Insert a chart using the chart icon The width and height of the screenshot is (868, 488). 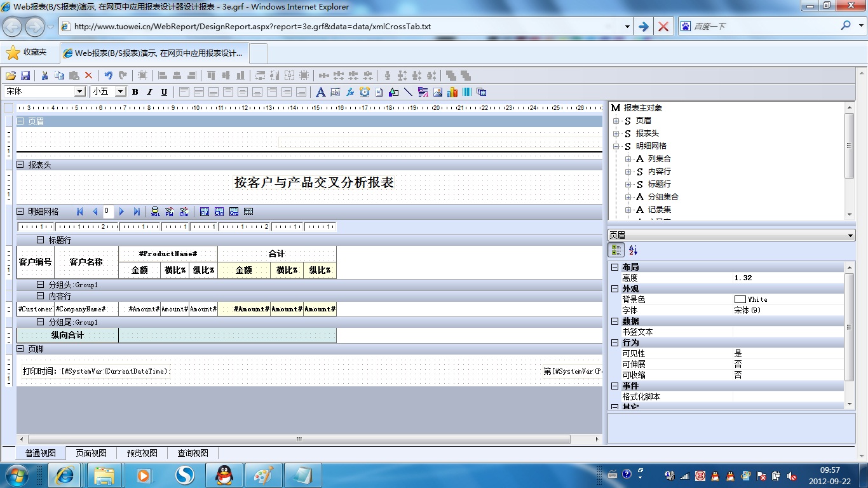tap(452, 92)
